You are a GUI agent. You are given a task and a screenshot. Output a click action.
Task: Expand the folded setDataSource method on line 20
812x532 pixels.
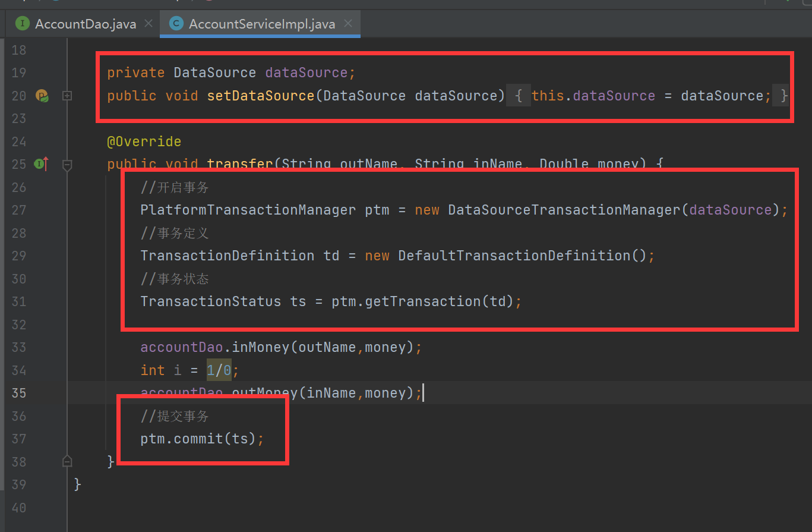67,96
